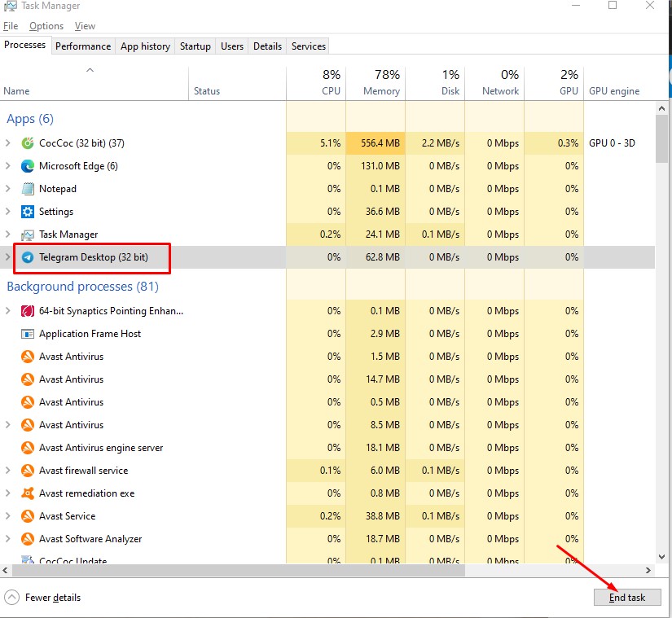Click the Microsoft Edge icon
Screen dimensions: 672x618
[28, 166]
